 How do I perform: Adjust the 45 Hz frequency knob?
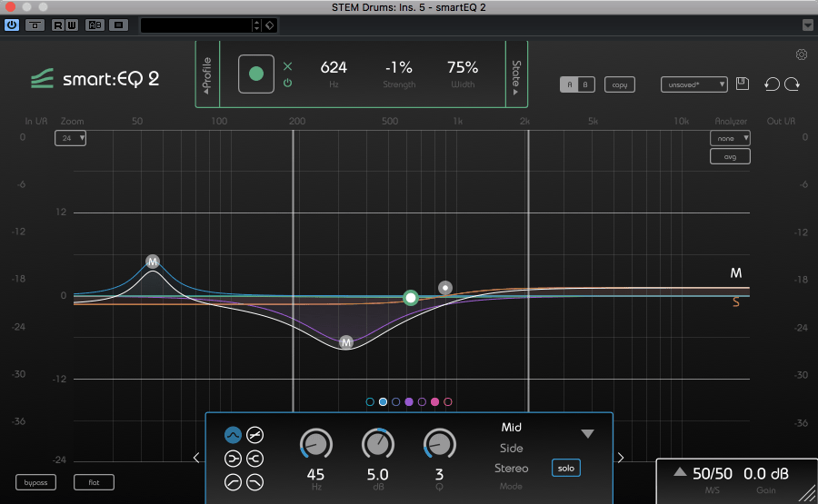pos(315,445)
